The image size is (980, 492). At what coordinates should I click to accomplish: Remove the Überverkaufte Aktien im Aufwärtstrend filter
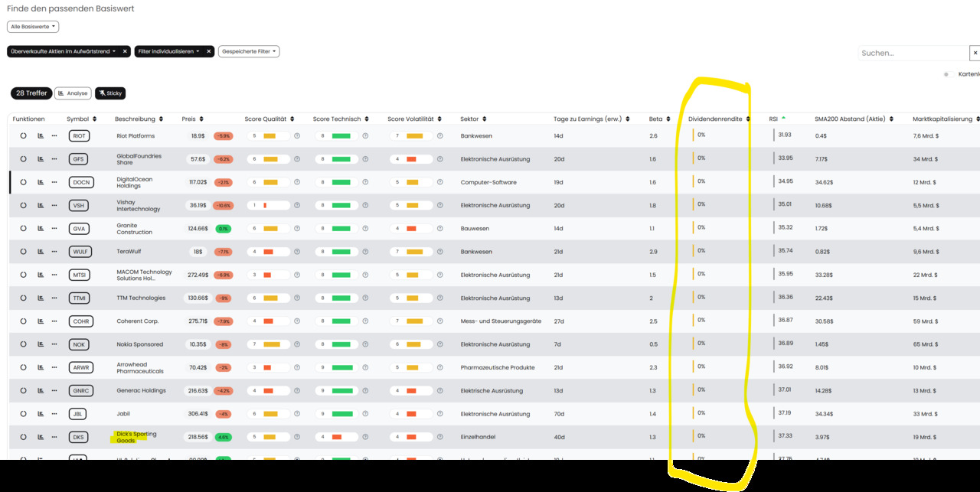coord(125,51)
